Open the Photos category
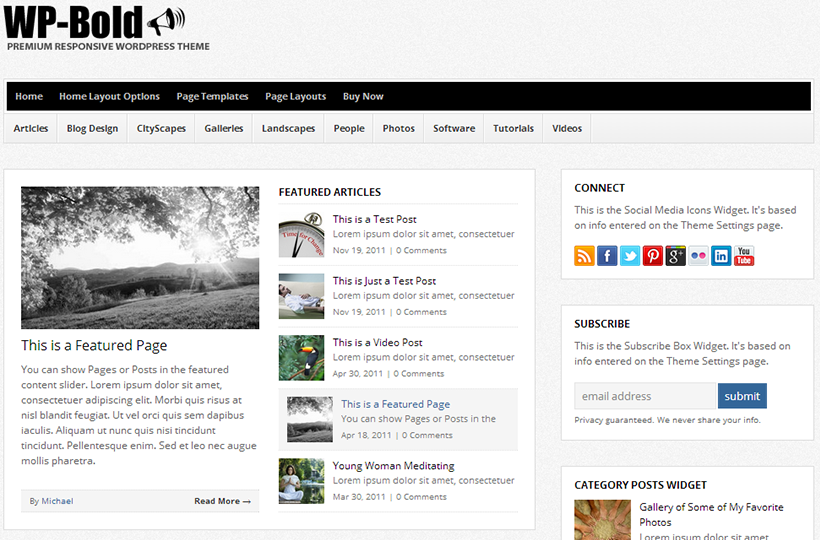This screenshot has width=820, height=540. point(398,128)
